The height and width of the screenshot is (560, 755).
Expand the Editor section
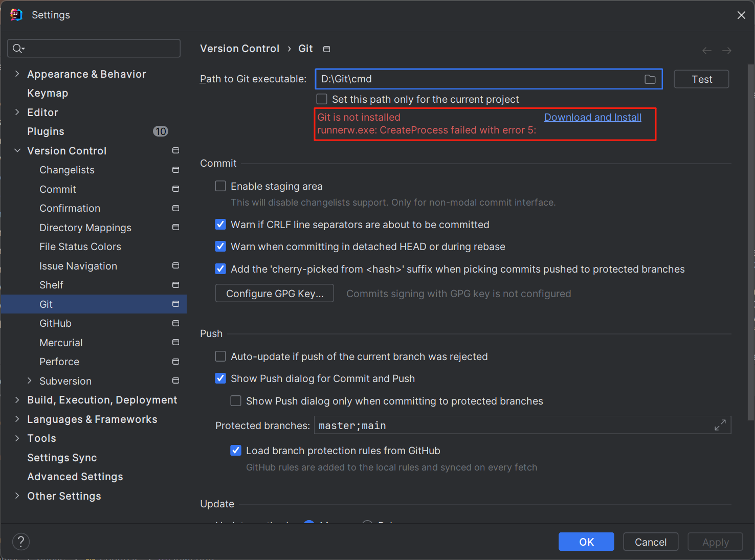pos(17,112)
